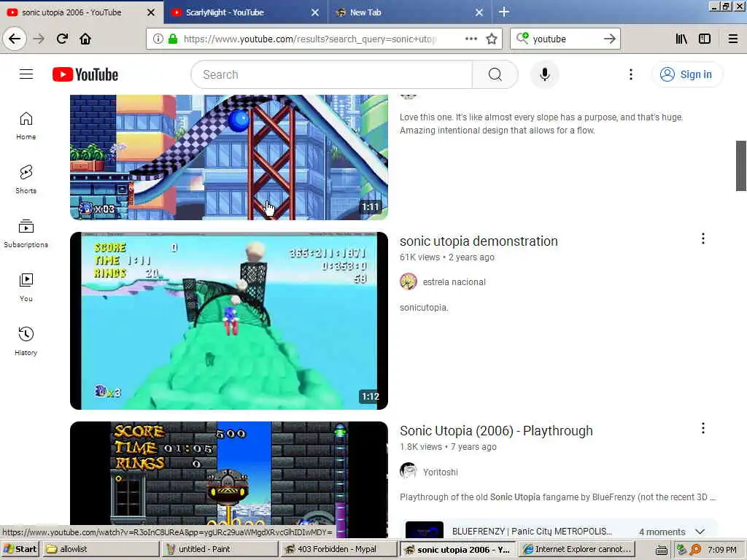Viewport: 747px width, 560px height.
Task: Play the 1:12 sonic utopia demonstration thumbnail
Action: pos(228,321)
